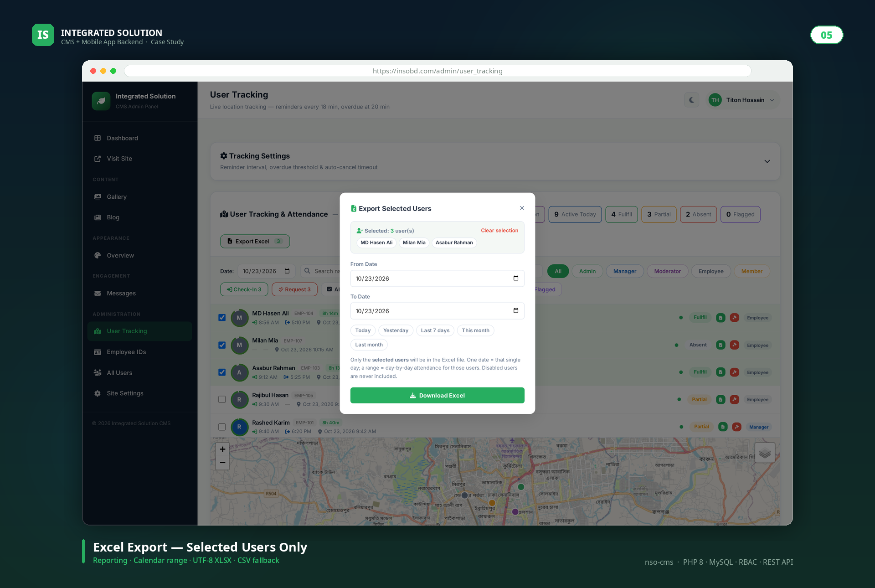Image resolution: width=875 pixels, height=588 pixels.
Task: Click All Users group icon
Action: click(x=98, y=372)
